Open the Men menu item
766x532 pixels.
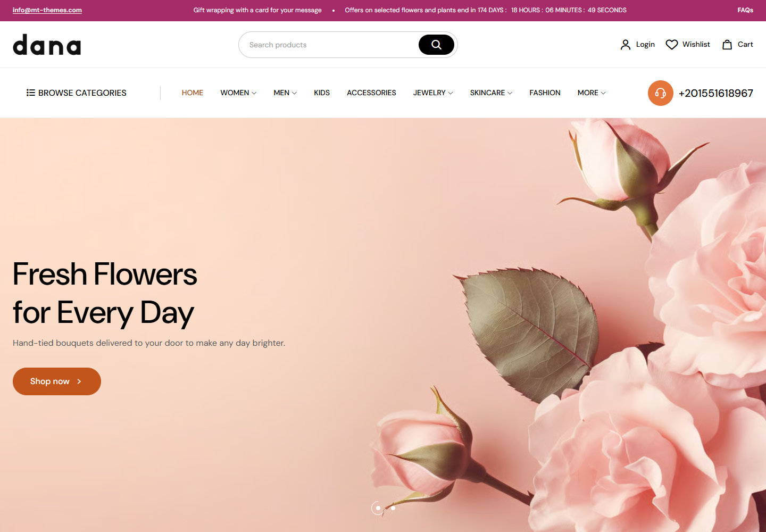click(x=281, y=93)
